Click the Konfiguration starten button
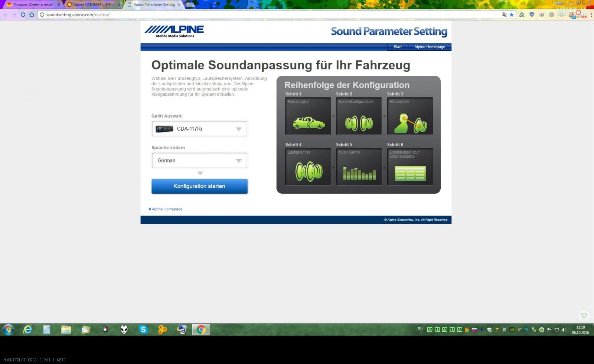The image size is (594, 364). coord(199,186)
